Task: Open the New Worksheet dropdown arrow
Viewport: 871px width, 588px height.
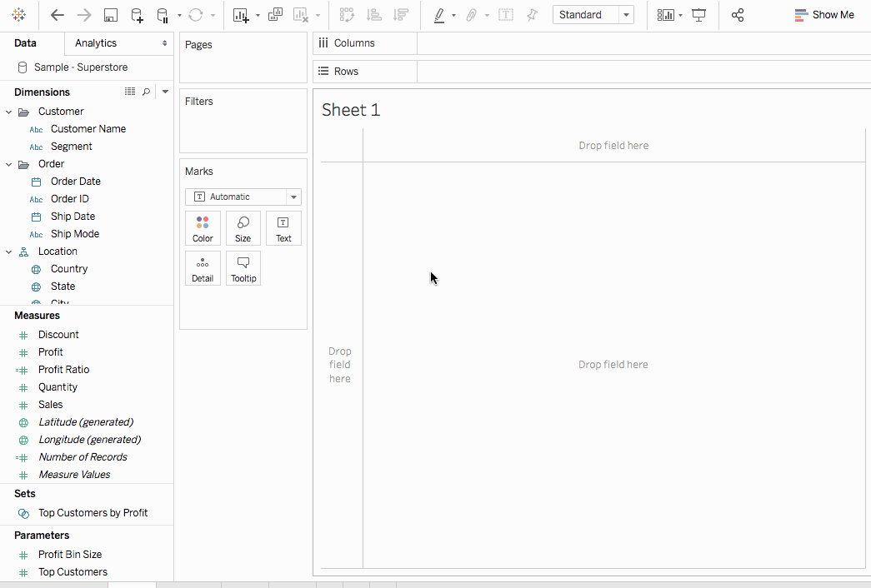Action: point(258,16)
